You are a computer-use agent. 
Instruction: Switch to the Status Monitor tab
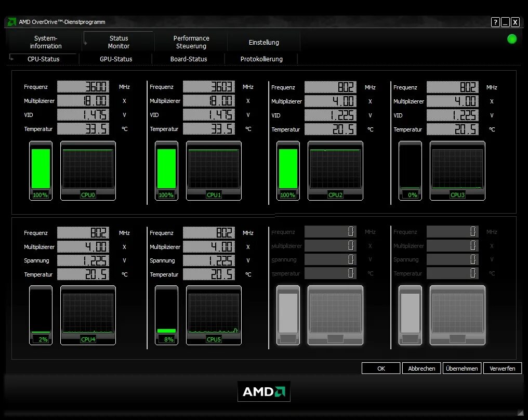(x=118, y=42)
